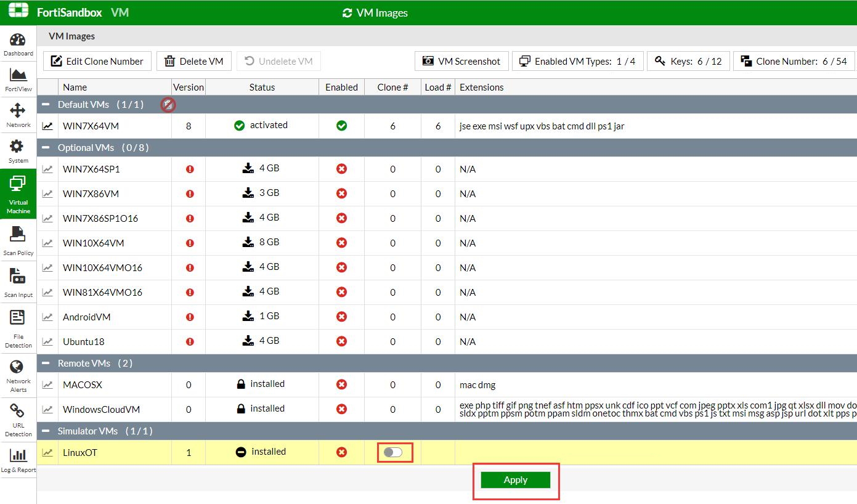Screen dimensions: 857x504
Task: Open the Scan Policy sidebar icon
Action: click(18, 240)
